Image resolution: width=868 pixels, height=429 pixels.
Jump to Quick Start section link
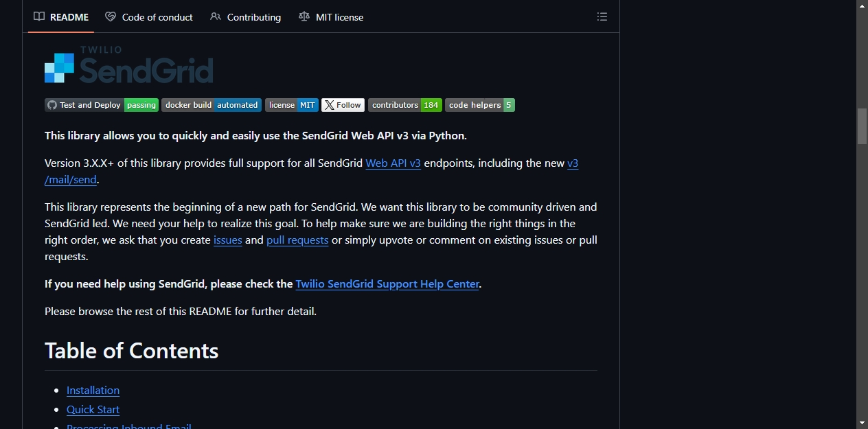pyautogui.click(x=93, y=410)
